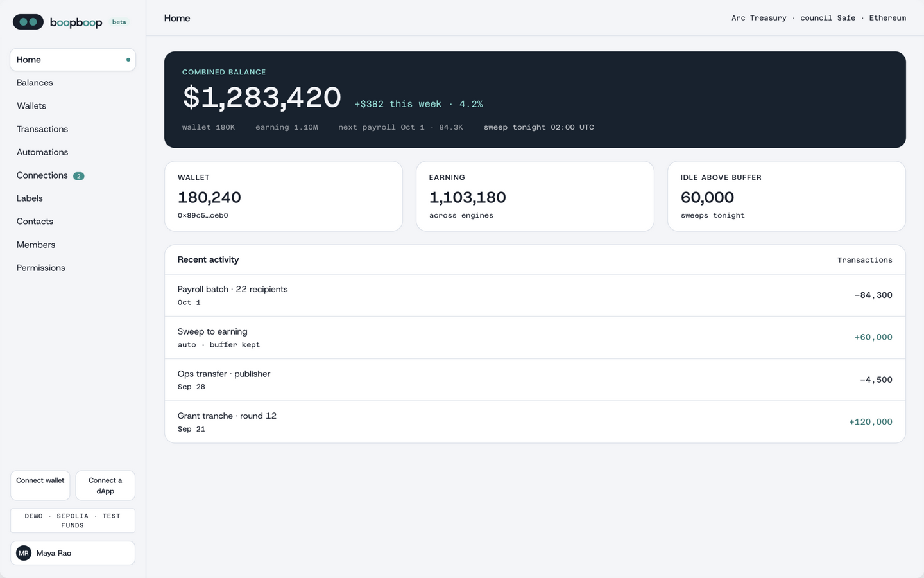Click the -4,500 ops transfer amount

click(x=876, y=380)
